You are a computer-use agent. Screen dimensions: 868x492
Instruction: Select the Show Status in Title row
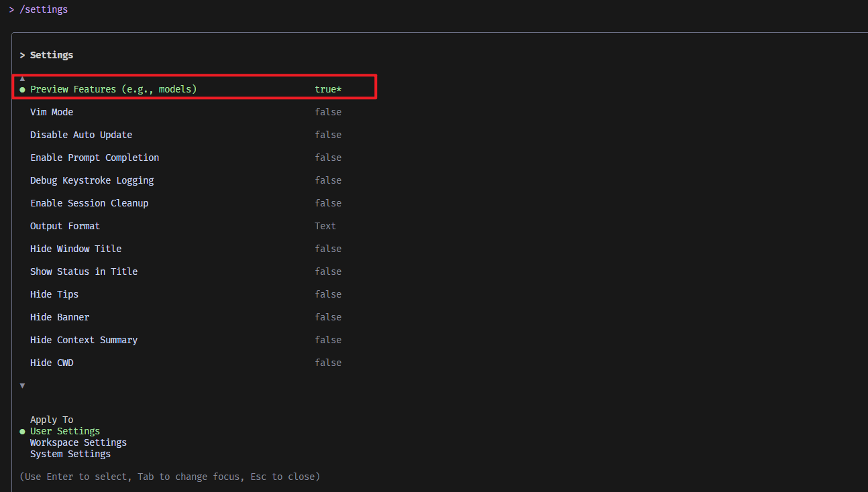pyautogui.click(x=84, y=271)
